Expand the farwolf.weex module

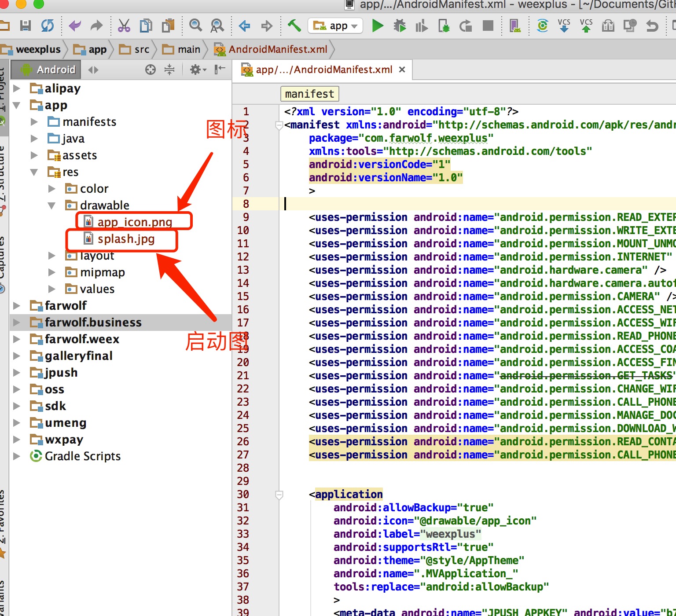pyautogui.click(x=17, y=339)
